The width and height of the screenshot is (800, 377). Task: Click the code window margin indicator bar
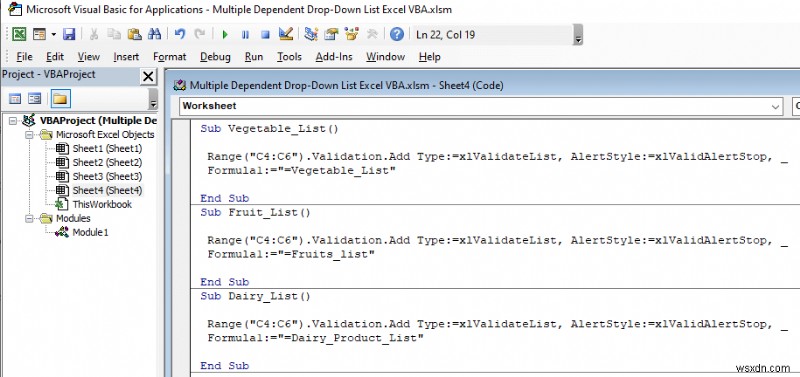point(182,248)
